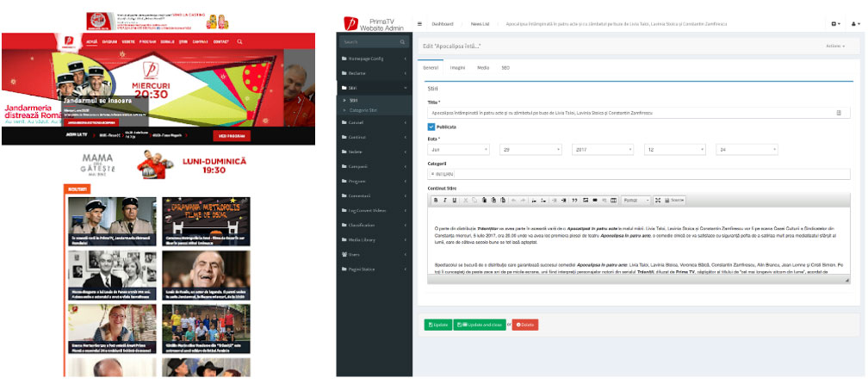Open the Actions dropdown
Viewport: 868px width, 384px height.
pos(835,46)
